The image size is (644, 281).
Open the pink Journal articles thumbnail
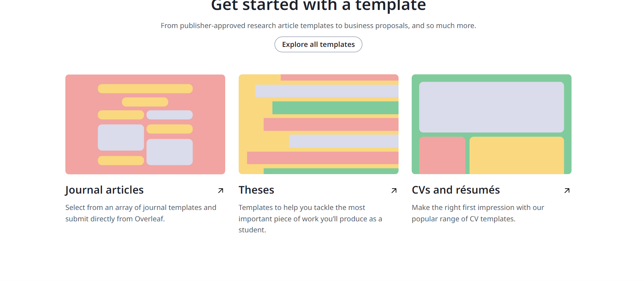click(x=145, y=124)
